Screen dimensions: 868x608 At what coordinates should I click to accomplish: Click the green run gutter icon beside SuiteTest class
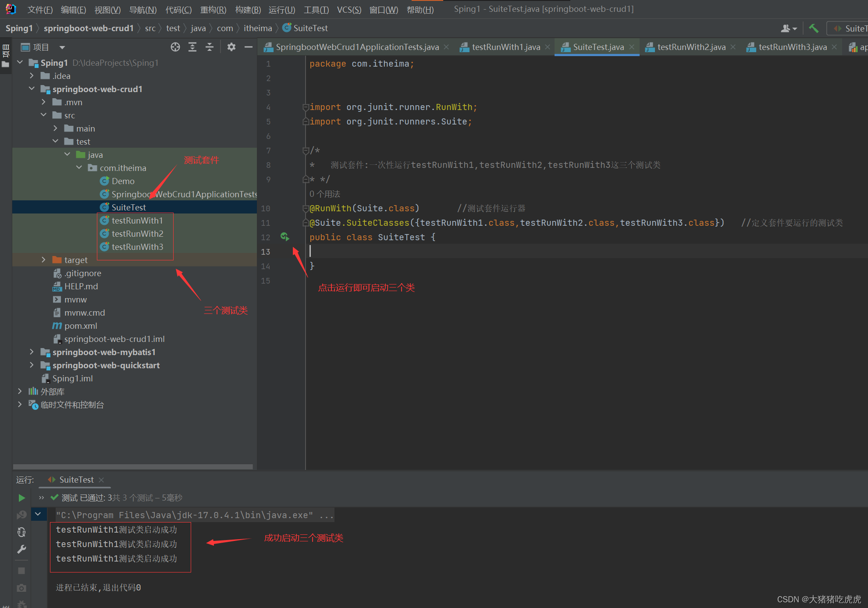tap(285, 237)
